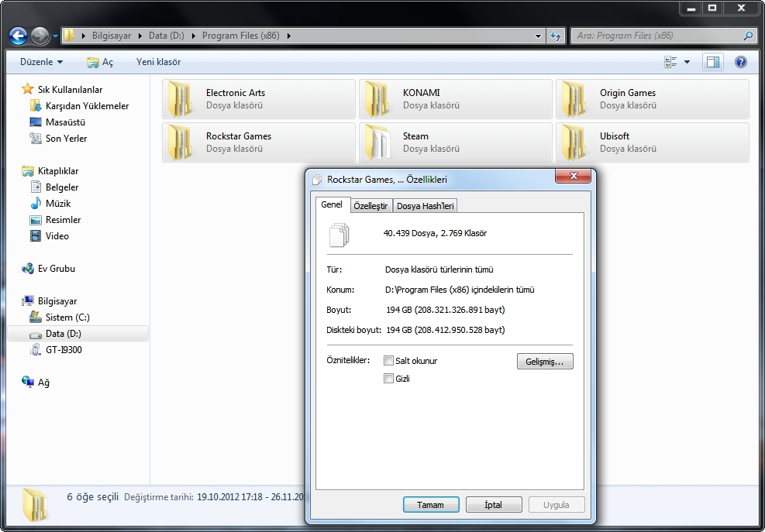Select the Ubisoft folder icon
This screenshot has height=532, width=765.
click(574, 142)
